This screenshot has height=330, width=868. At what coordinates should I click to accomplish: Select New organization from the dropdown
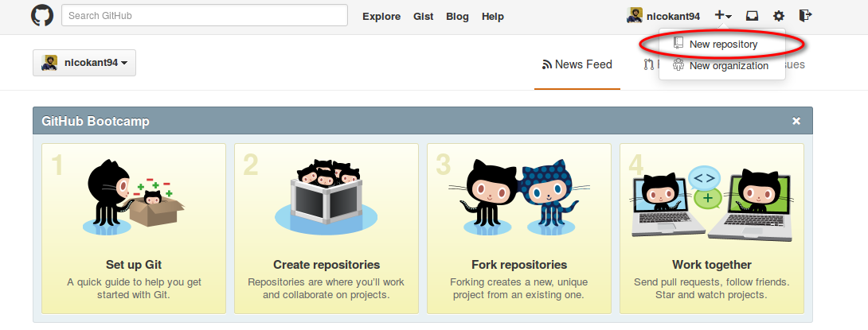click(x=721, y=66)
